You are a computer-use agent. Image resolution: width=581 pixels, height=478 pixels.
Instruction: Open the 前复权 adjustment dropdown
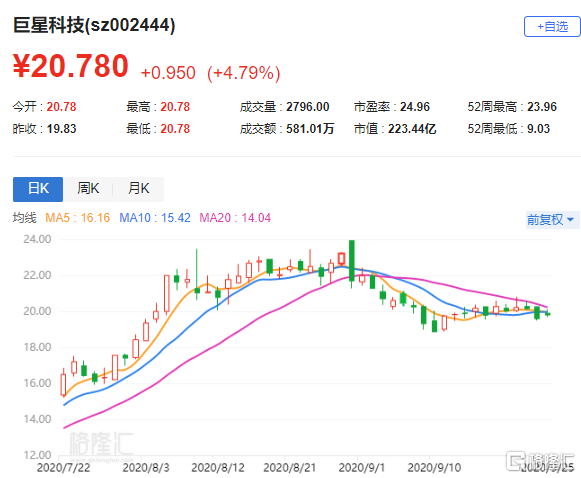pyautogui.click(x=551, y=220)
